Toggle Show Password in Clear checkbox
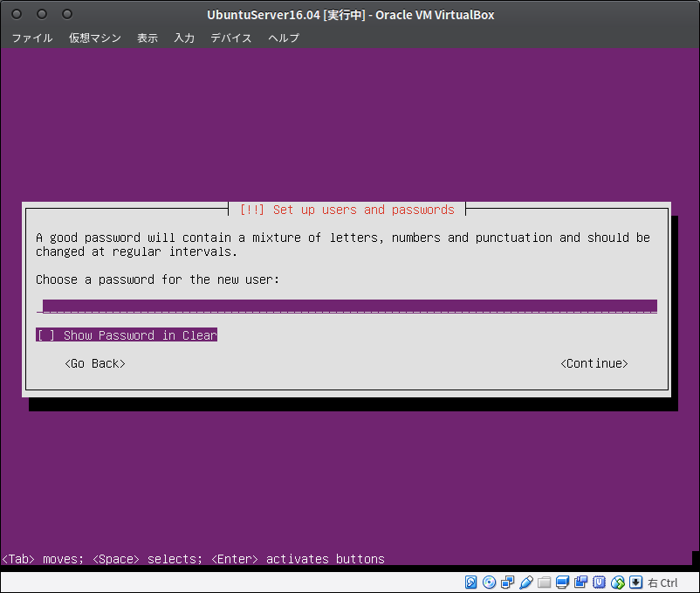Image resolution: width=700 pixels, height=593 pixels. point(127,334)
